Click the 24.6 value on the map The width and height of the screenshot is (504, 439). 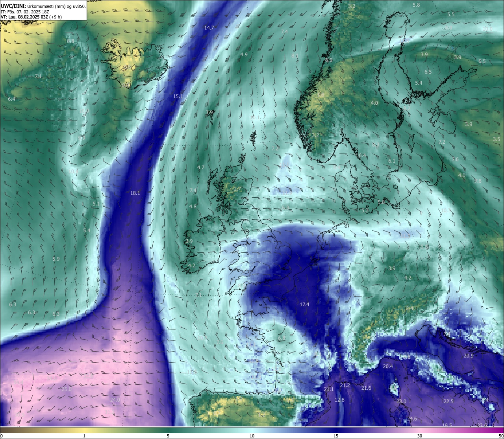[x=412, y=419]
